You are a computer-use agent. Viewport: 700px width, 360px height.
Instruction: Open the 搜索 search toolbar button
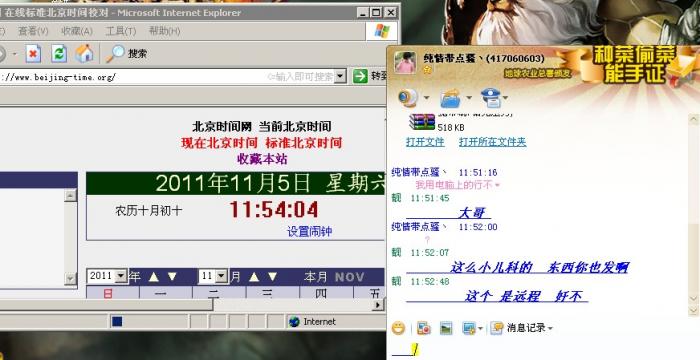[x=126, y=54]
